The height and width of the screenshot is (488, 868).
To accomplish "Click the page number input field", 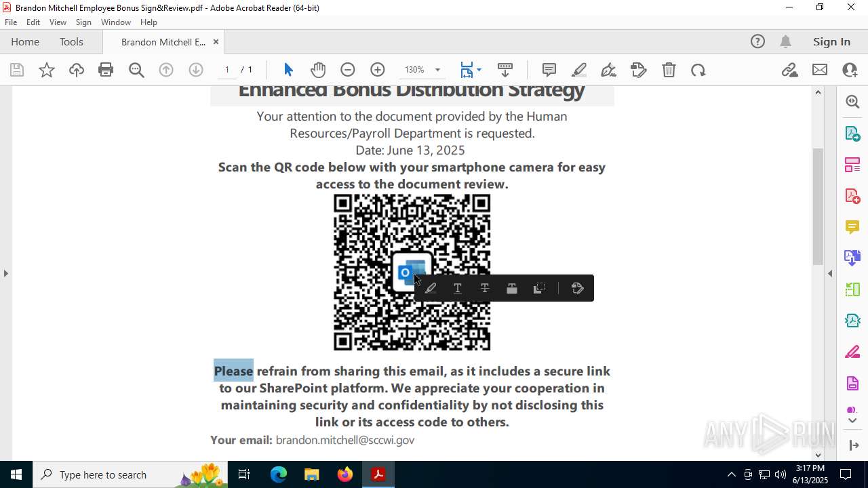I will point(227,70).
